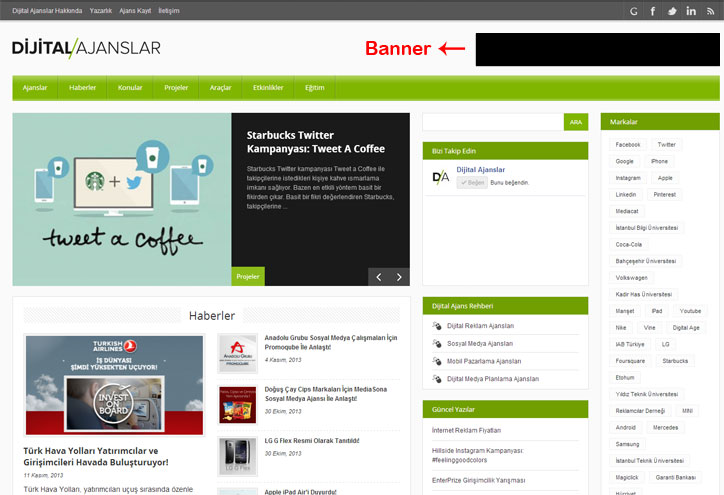724x495 pixels.
Task: Select the Instagram brand tag
Action: 628,178
